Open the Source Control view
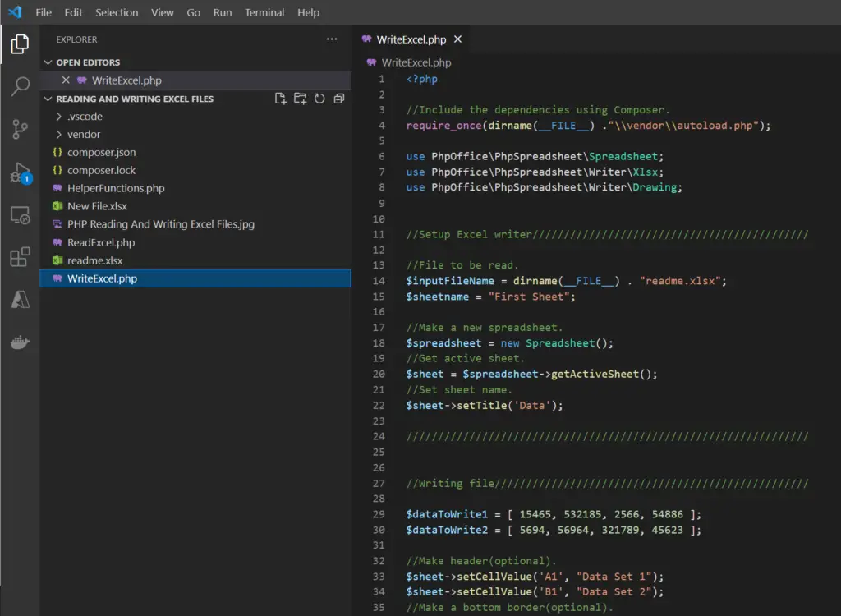The width and height of the screenshot is (841, 616). pyautogui.click(x=20, y=129)
